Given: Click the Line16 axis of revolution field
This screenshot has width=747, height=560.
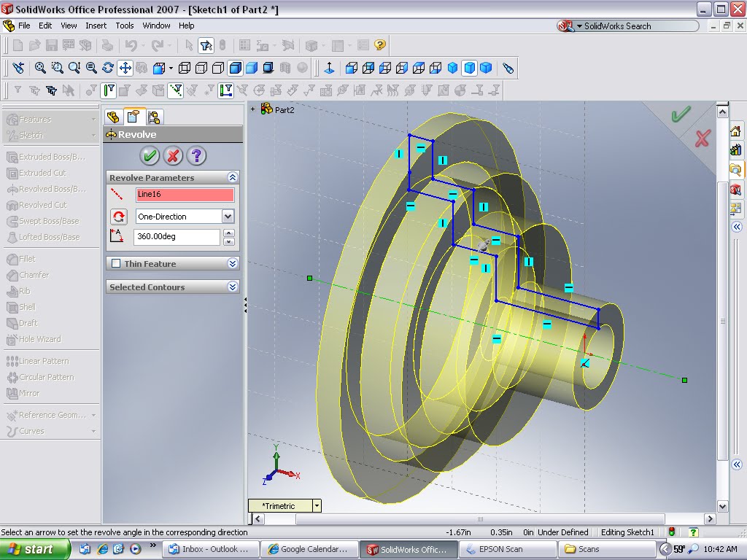Looking at the screenshot, I should 185,194.
